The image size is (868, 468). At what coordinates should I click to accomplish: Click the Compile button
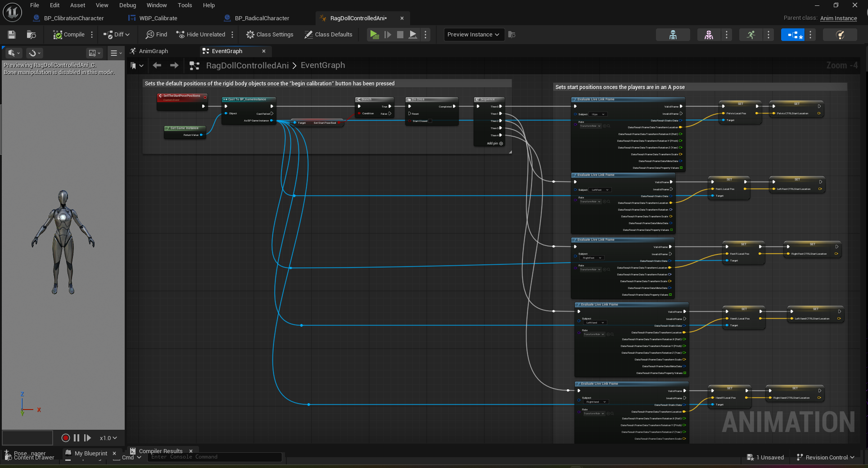coord(69,35)
